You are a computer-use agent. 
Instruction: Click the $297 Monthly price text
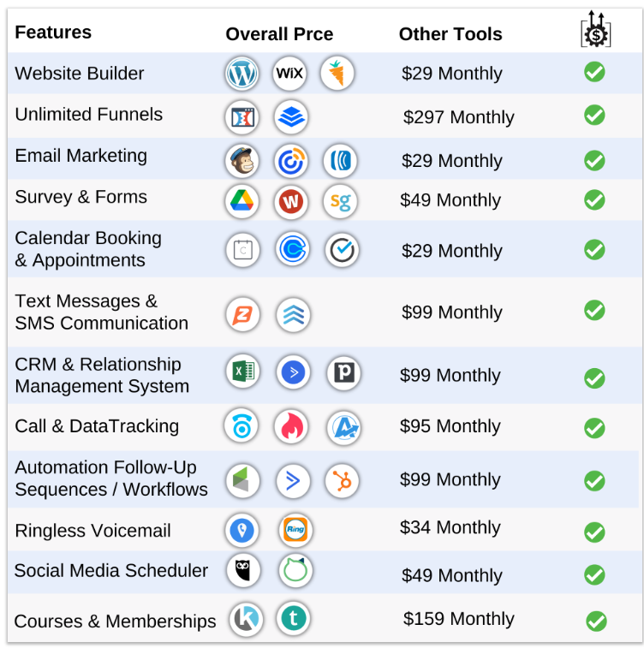point(458,117)
